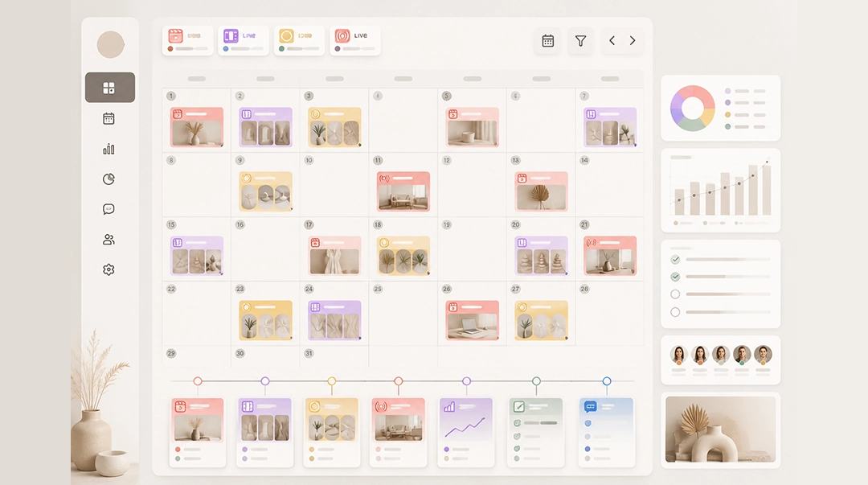868x485 pixels.
Task: Click the first red timeline marker
Action: pos(198,380)
